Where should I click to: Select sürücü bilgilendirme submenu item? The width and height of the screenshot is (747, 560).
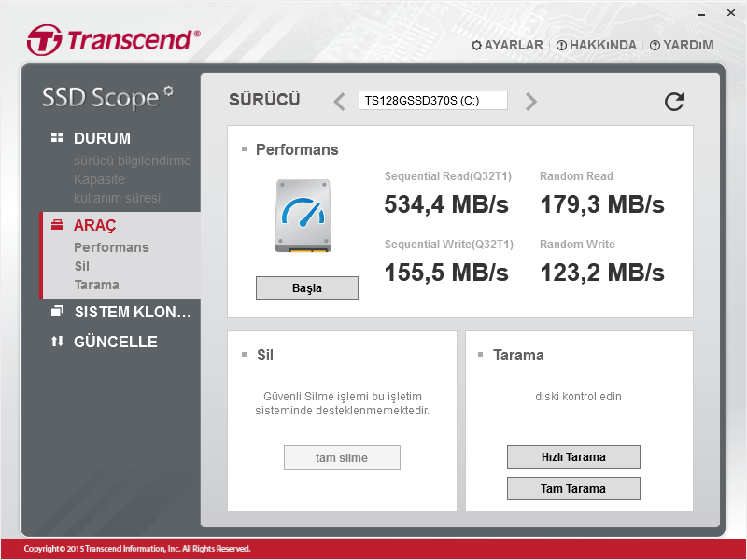[x=133, y=161]
